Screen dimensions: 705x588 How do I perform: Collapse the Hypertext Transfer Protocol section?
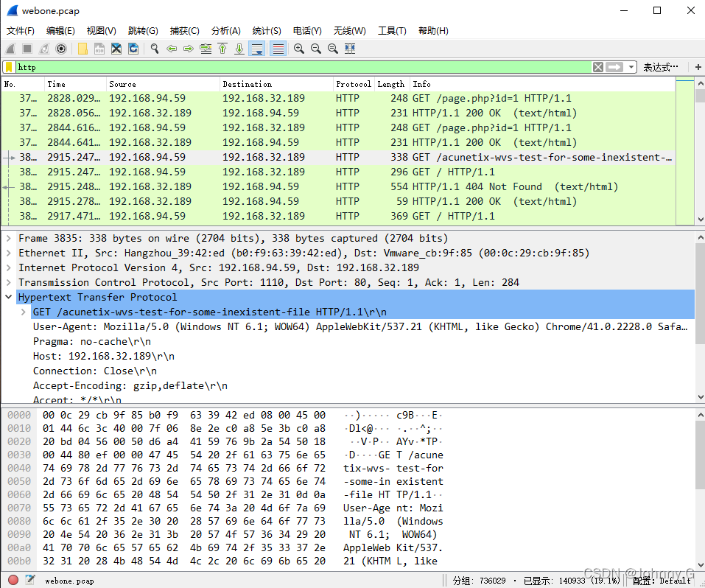[9, 298]
